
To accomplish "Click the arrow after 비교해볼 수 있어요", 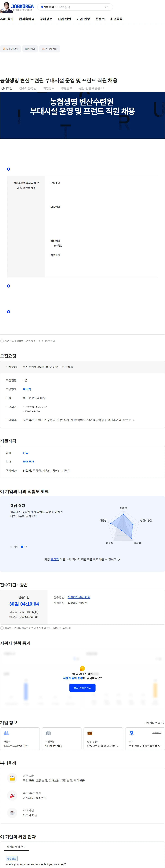I will (119, 559).
